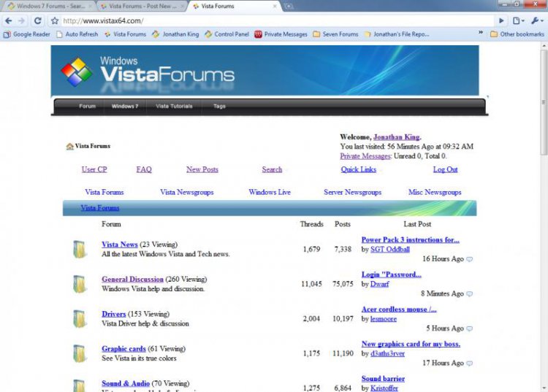Open the Google Reader bookmark
Viewport: 548px width, 392px height.
click(27, 34)
